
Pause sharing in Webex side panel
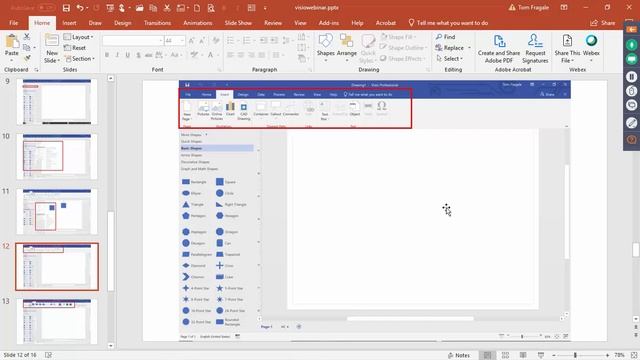tap(631, 77)
